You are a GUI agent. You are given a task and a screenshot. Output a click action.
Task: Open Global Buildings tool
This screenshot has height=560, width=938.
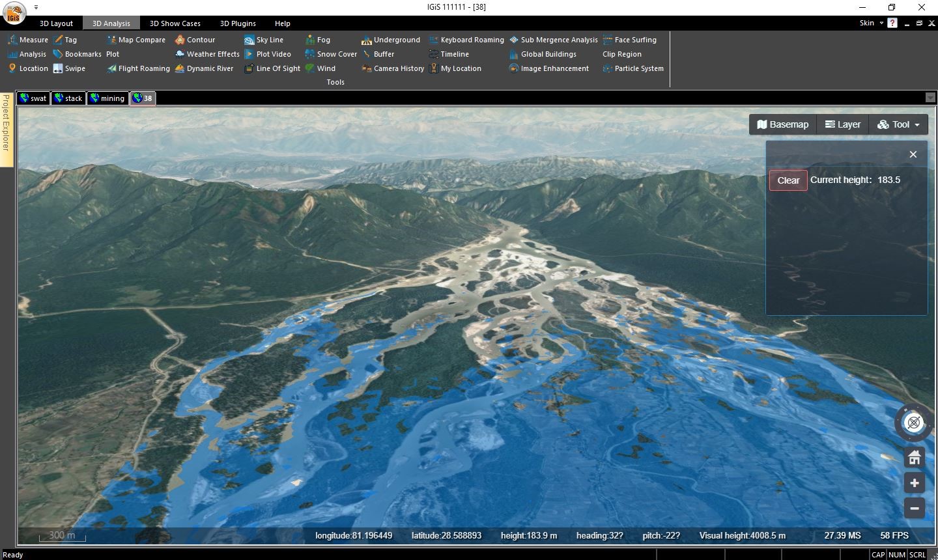pyautogui.click(x=543, y=54)
